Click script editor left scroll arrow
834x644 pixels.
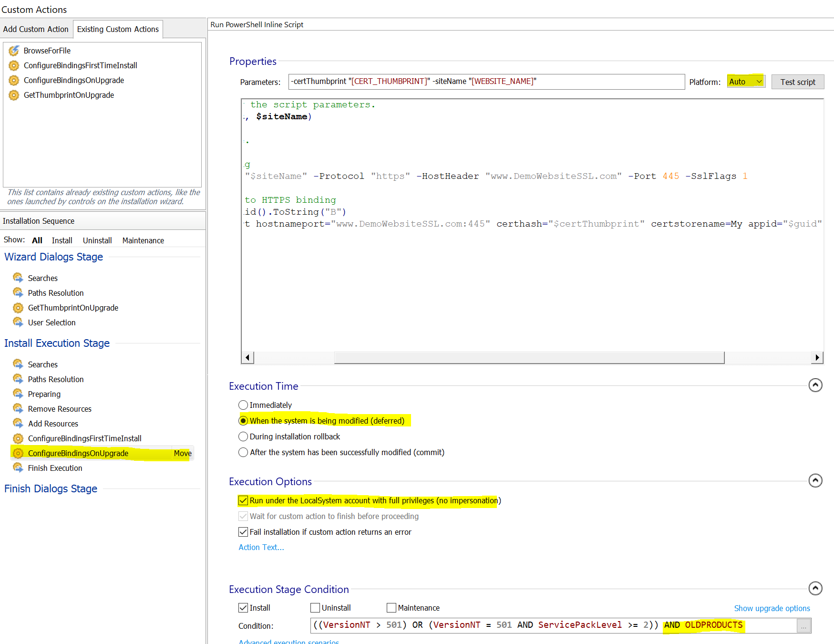247,357
